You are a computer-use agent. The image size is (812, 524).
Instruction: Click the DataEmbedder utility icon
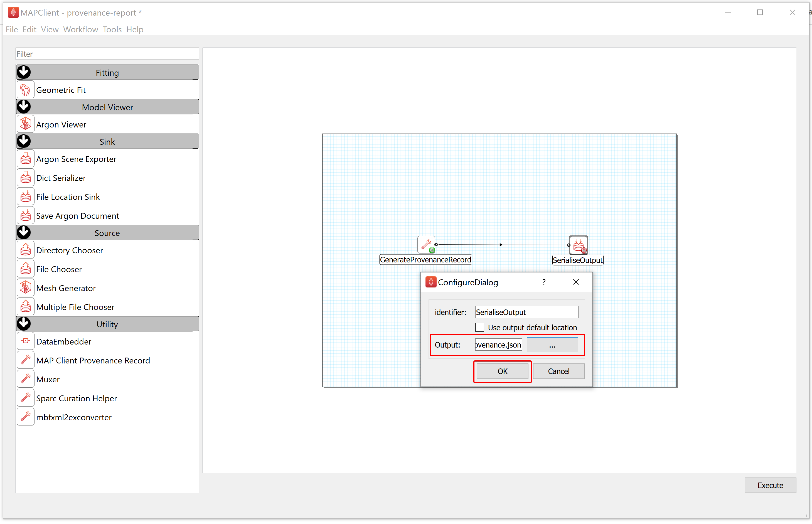click(25, 341)
